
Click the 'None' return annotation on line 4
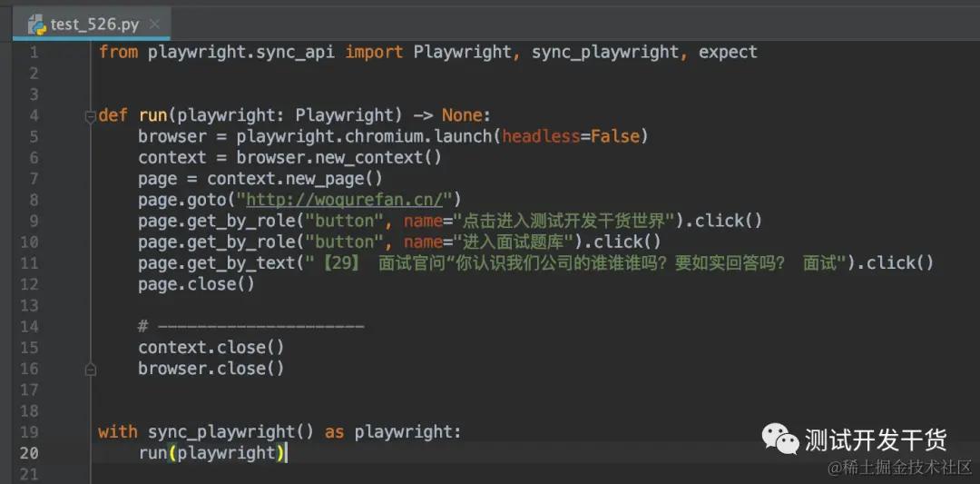point(462,115)
